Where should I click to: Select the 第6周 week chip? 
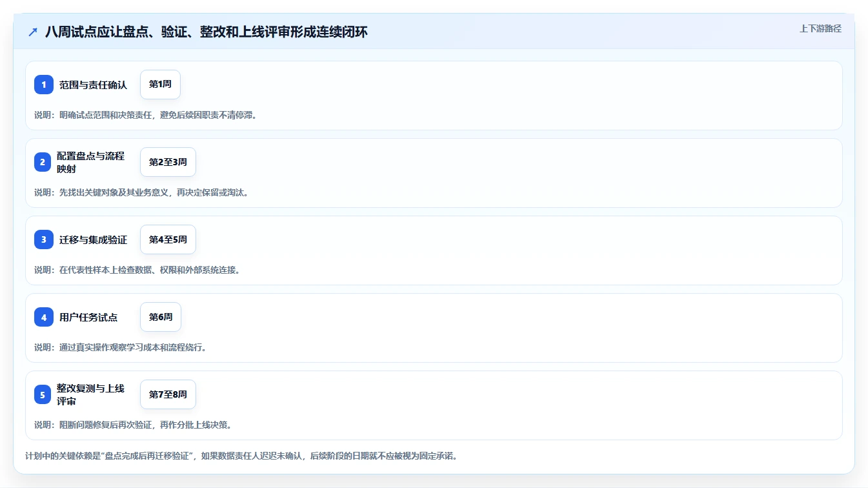click(x=161, y=317)
